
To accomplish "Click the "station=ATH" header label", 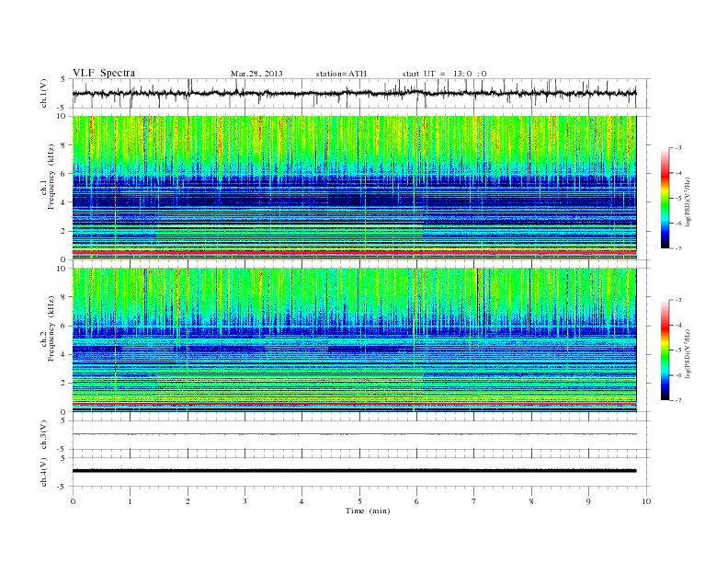I will coord(341,74).
